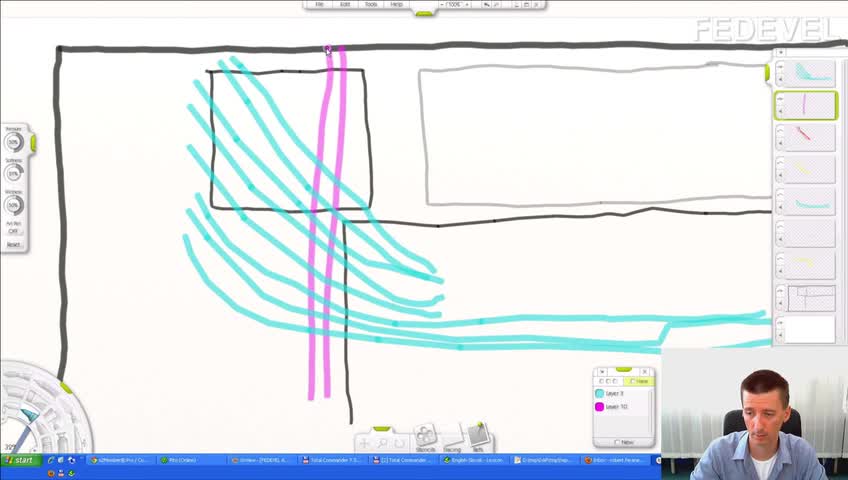Collapse the bottom canvas toolbar with its green tab
848x480 pixels.
(382, 429)
